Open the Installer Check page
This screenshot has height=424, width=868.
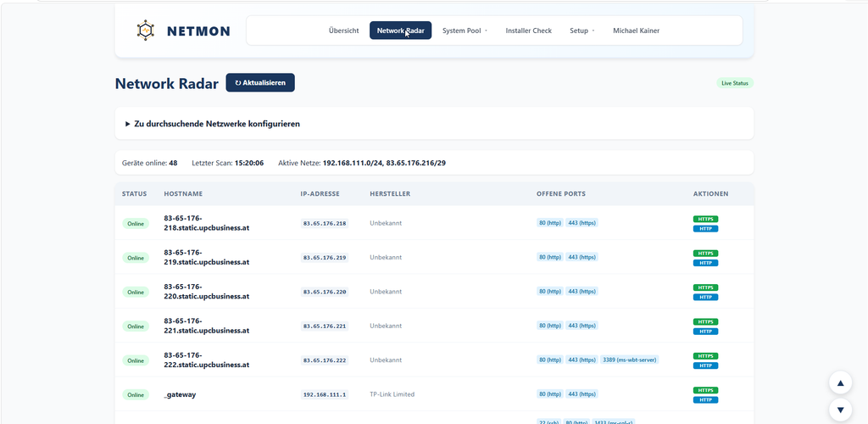coord(529,31)
